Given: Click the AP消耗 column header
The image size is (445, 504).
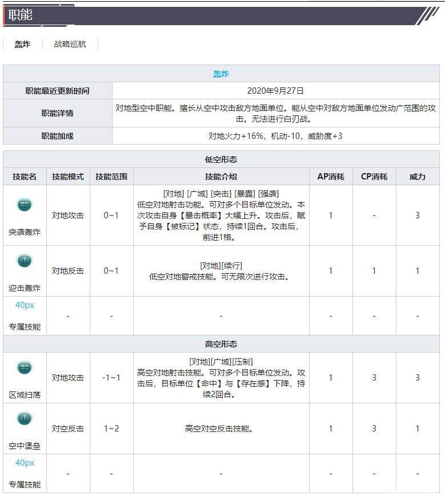Looking at the screenshot, I should tap(330, 177).
